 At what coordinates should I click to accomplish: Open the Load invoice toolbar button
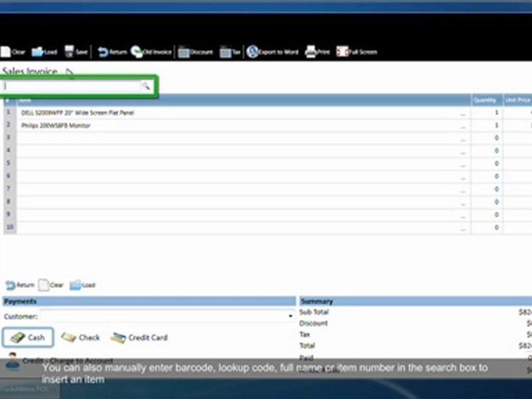tap(44, 52)
